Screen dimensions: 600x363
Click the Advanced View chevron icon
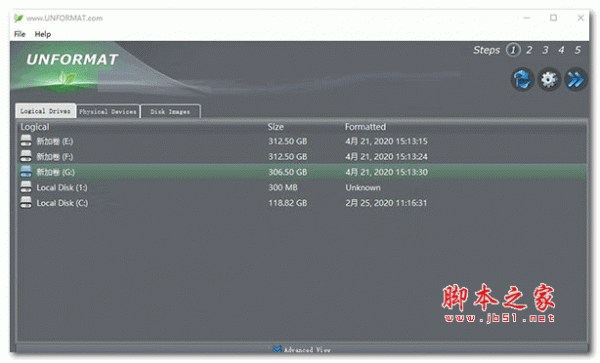point(277,349)
